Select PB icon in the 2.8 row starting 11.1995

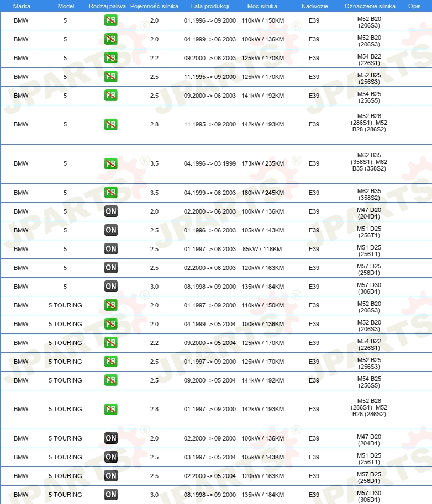point(110,124)
